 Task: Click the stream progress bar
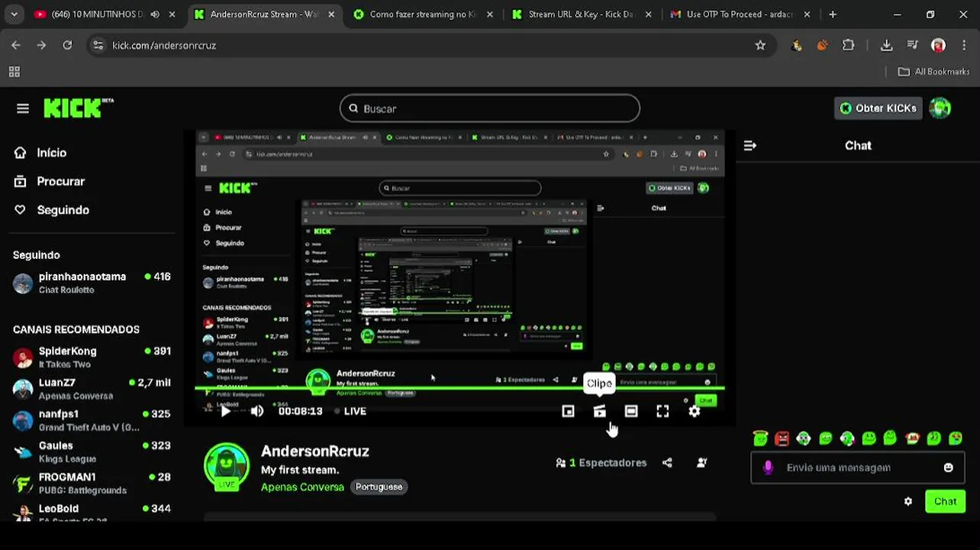click(459, 389)
